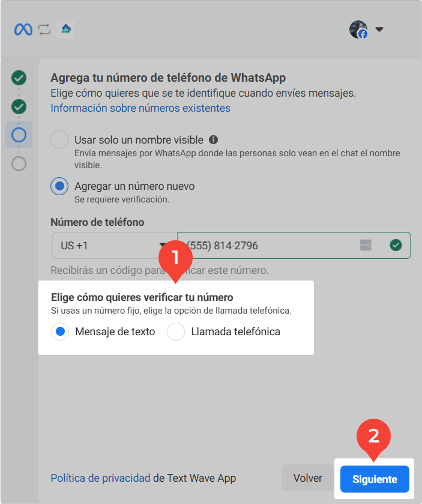Click the second completed step checkmark
This screenshot has width=422, height=504.
click(x=19, y=106)
